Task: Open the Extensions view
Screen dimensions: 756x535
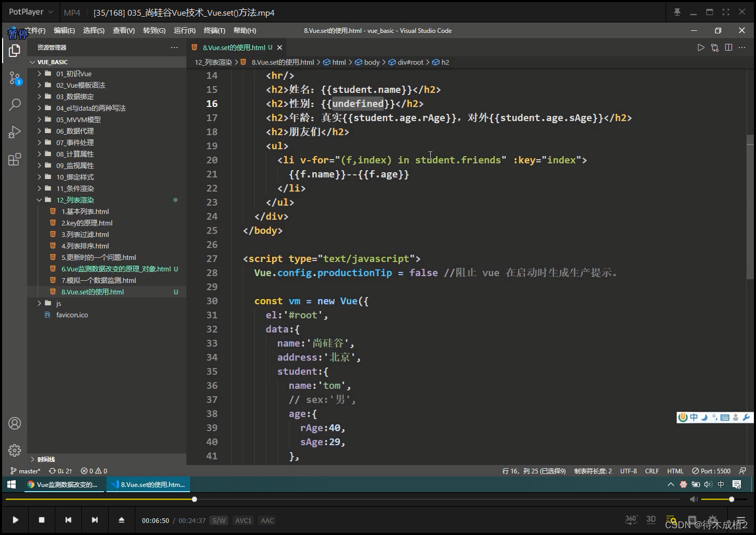Action: [15, 159]
